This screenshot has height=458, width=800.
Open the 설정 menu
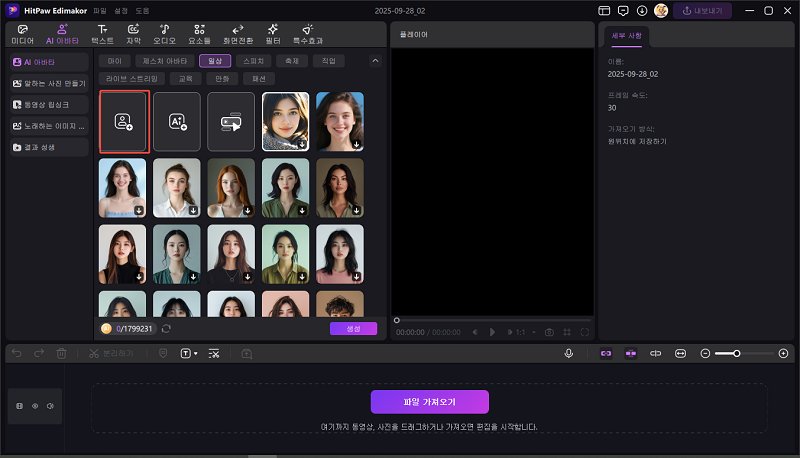click(121, 11)
